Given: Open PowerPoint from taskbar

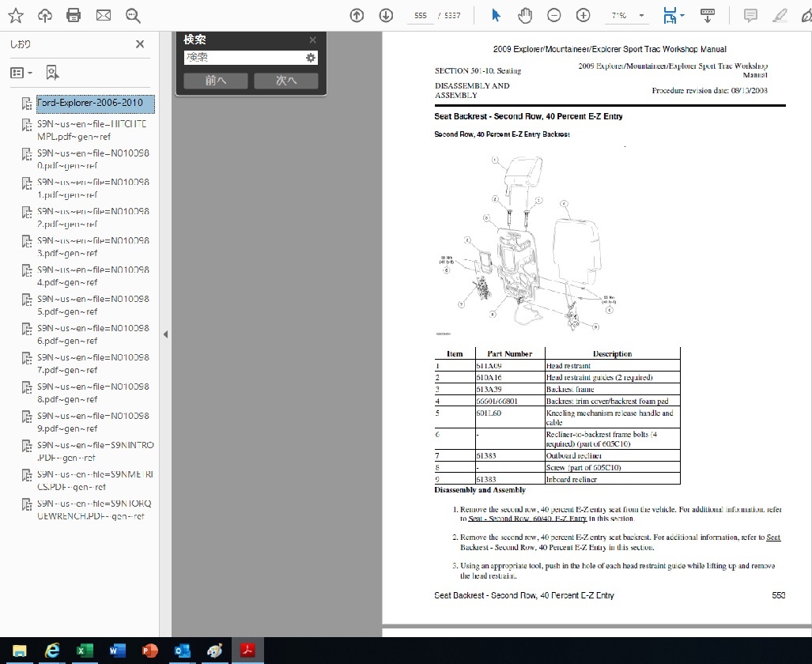Looking at the screenshot, I should coord(150,651).
